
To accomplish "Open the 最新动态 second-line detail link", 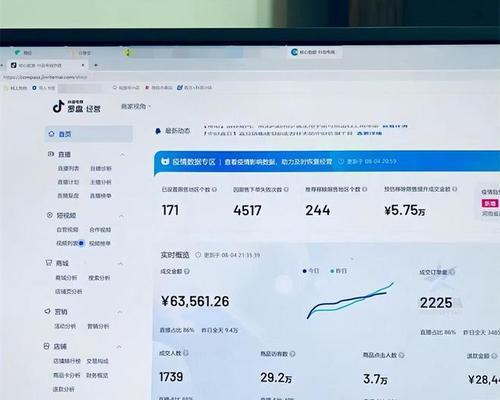I will (369, 133).
